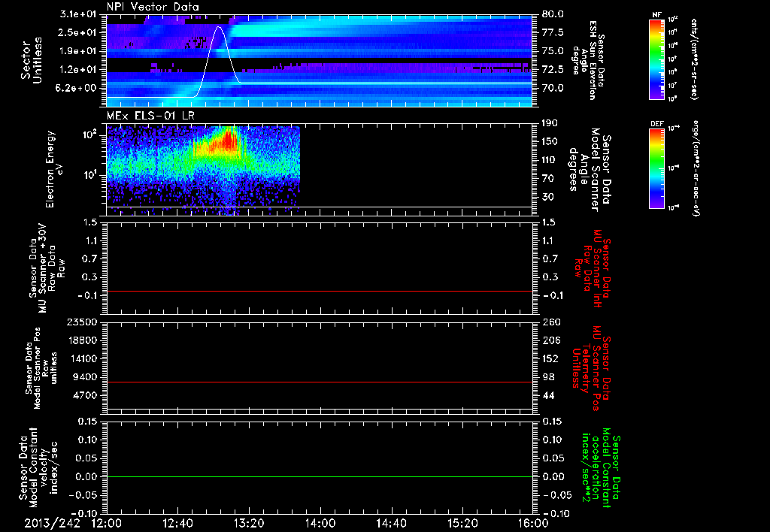Click the Electron Energy eV axis title
Image resolution: width=770 pixels, height=532 pixels.
coord(55,169)
